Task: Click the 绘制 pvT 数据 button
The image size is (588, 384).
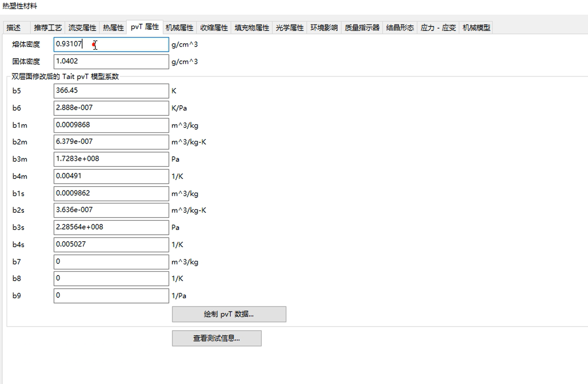Action: pyautogui.click(x=229, y=314)
